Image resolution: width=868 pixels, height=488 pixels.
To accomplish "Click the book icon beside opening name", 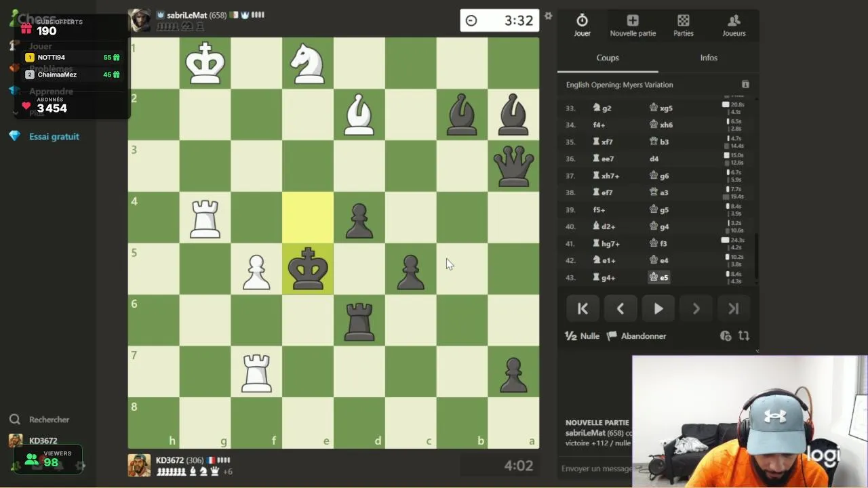I will coord(745,84).
